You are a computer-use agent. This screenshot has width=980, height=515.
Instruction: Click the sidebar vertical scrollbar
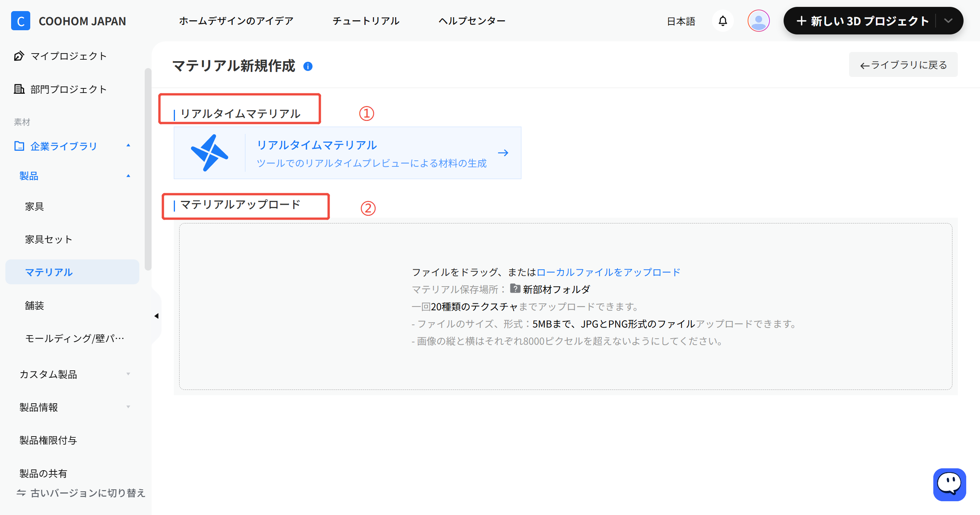click(148, 169)
